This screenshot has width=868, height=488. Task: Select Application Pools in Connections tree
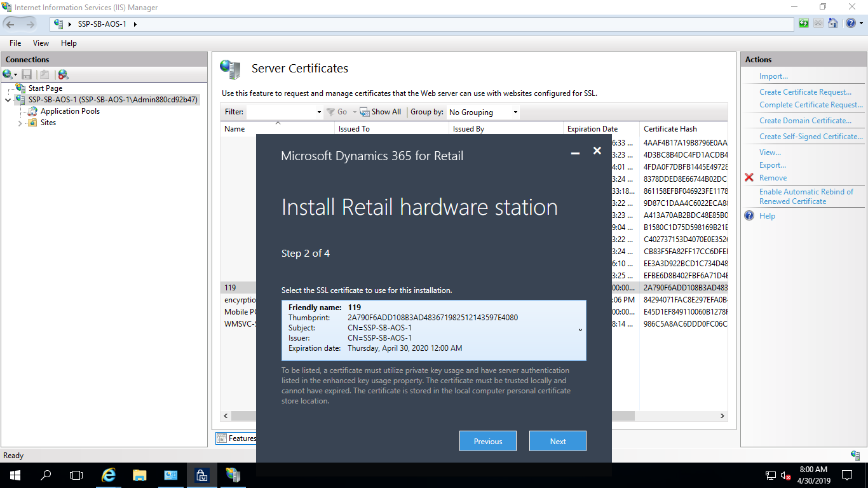point(70,111)
